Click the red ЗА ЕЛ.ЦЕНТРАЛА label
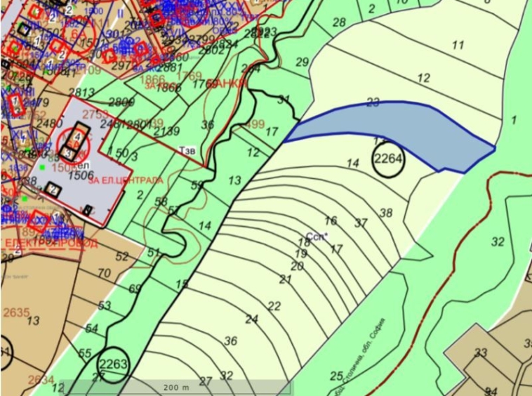Image resolution: width=532 pixels, height=396 pixels. coord(126,180)
